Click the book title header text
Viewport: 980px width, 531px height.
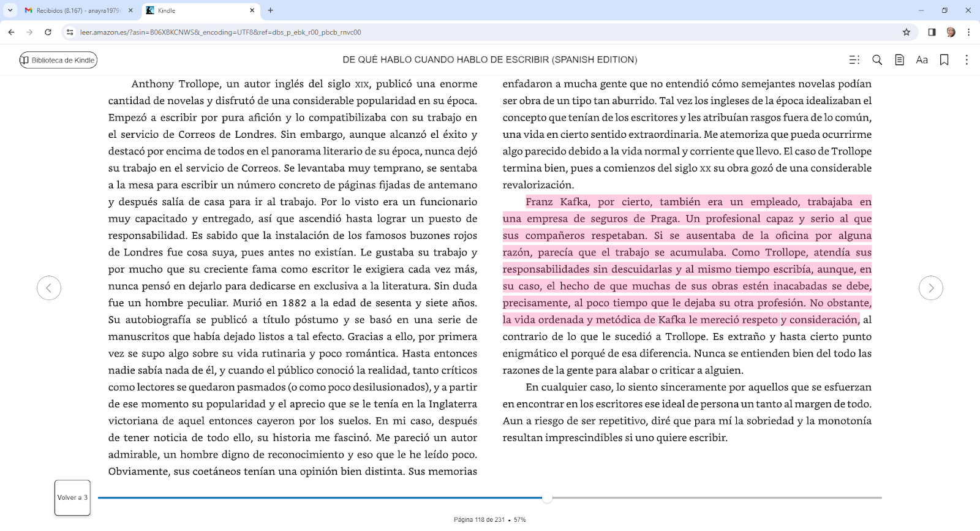490,59
